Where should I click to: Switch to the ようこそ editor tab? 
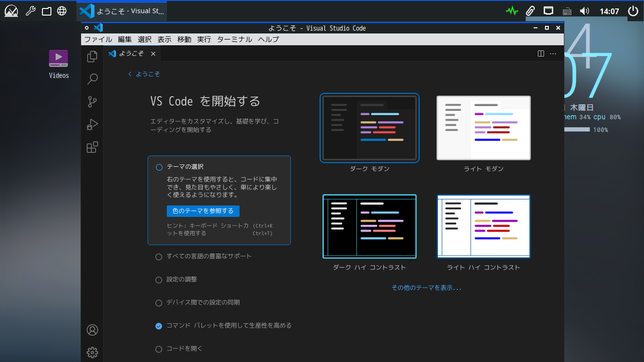click(x=131, y=54)
